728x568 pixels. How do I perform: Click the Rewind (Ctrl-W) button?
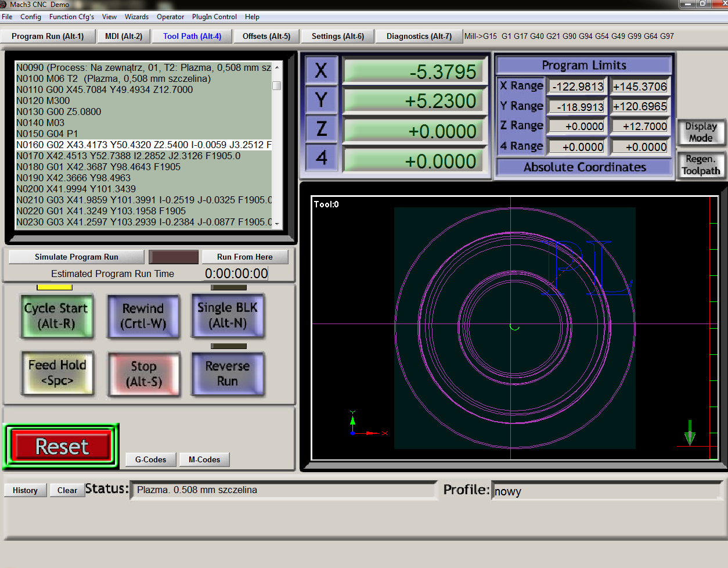143,316
